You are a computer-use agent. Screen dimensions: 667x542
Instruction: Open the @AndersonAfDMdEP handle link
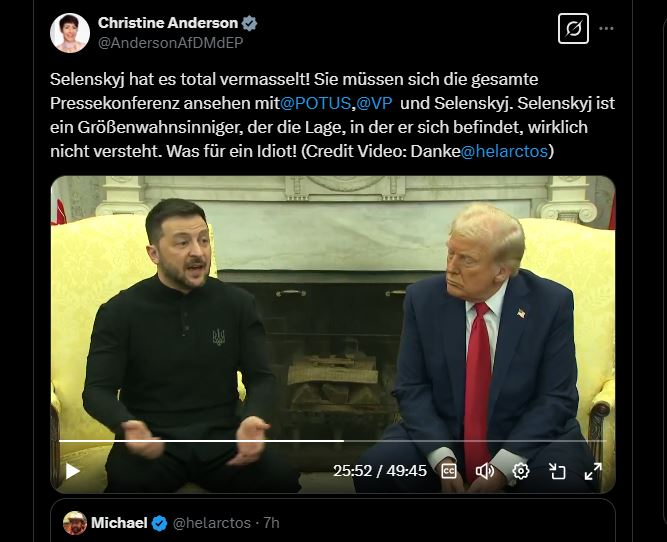coord(171,43)
